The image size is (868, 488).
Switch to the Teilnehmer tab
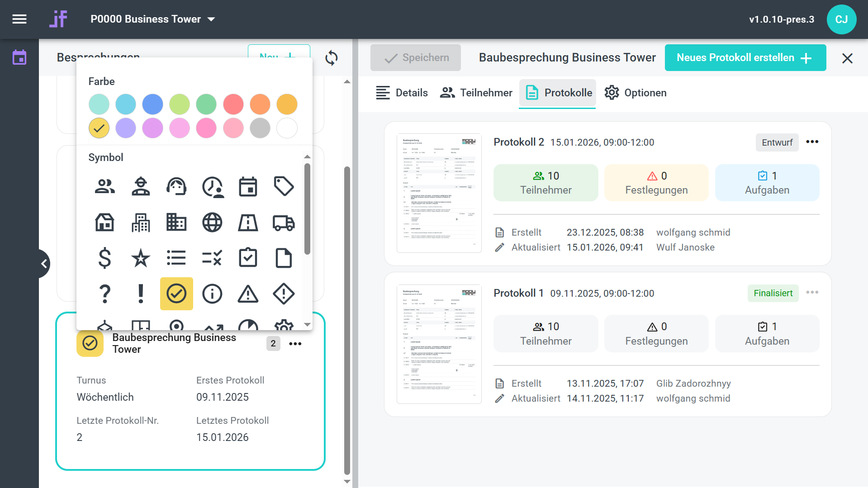click(476, 93)
